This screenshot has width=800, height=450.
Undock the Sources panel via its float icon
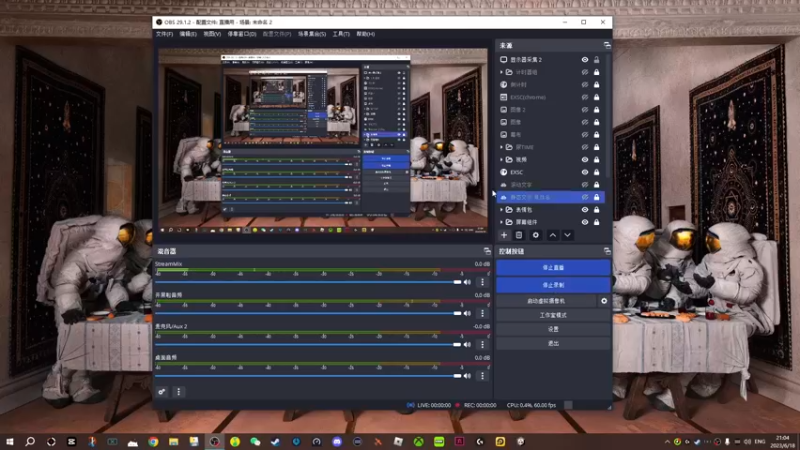[607, 45]
